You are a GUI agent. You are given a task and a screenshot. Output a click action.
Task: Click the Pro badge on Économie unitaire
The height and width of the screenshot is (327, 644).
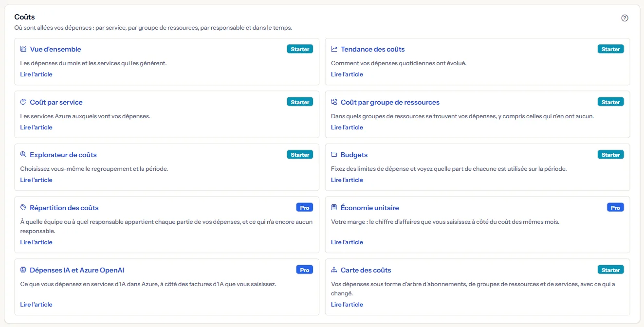click(x=615, y=208)
